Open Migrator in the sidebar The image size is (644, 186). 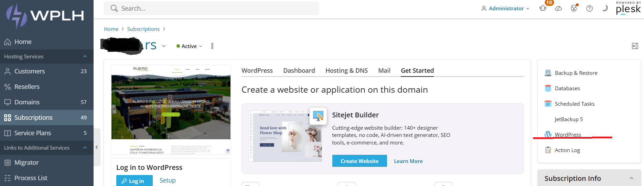point(47,162)
